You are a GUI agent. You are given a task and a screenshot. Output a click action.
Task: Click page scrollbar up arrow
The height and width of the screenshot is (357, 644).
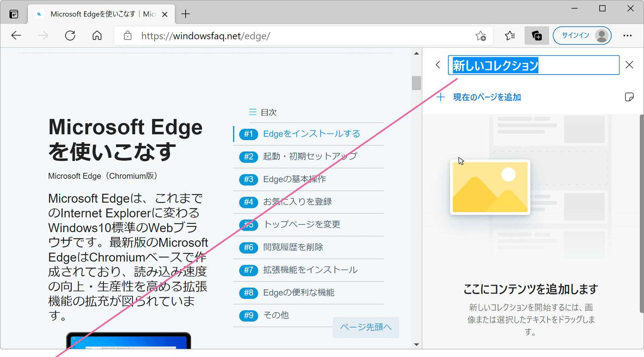point(416,53)
